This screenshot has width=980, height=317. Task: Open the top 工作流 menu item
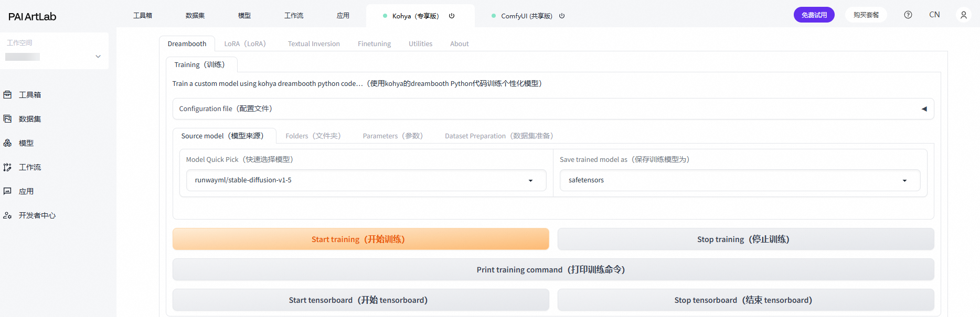[x=294, y=16]
